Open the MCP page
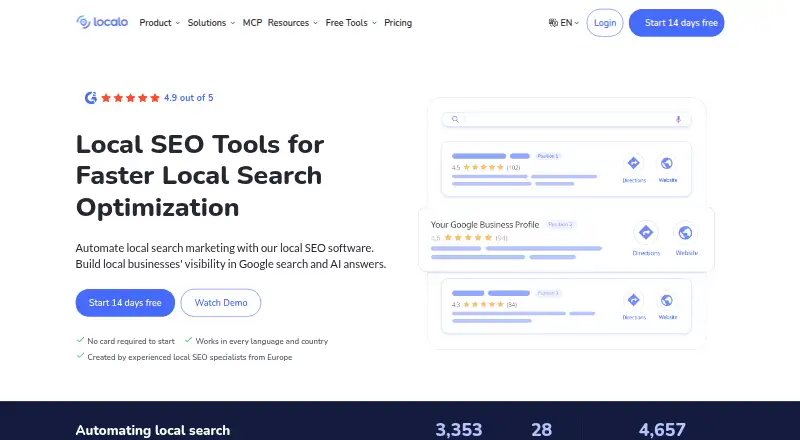Viewport: 800px width, 440px height. [252, 22]
